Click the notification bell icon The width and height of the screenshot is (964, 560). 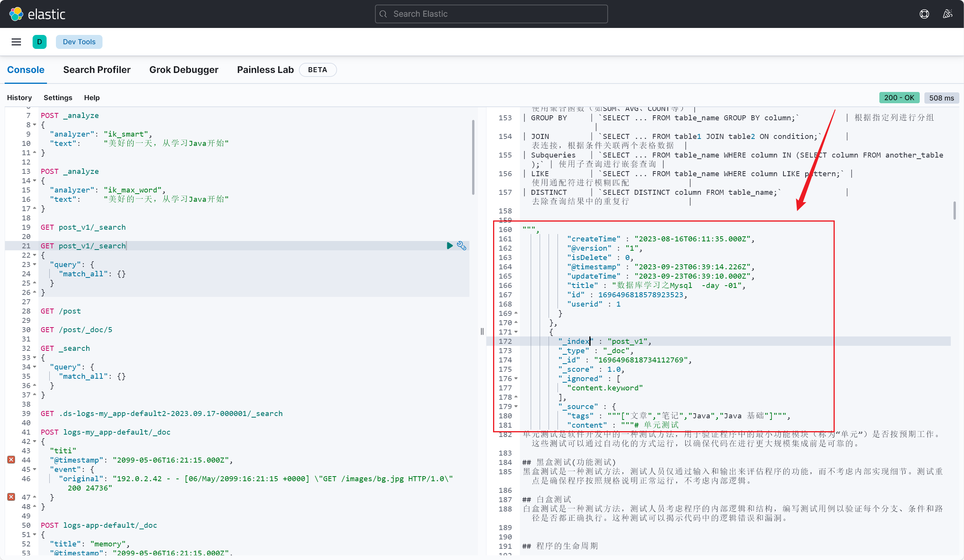[x=947, y=14]
